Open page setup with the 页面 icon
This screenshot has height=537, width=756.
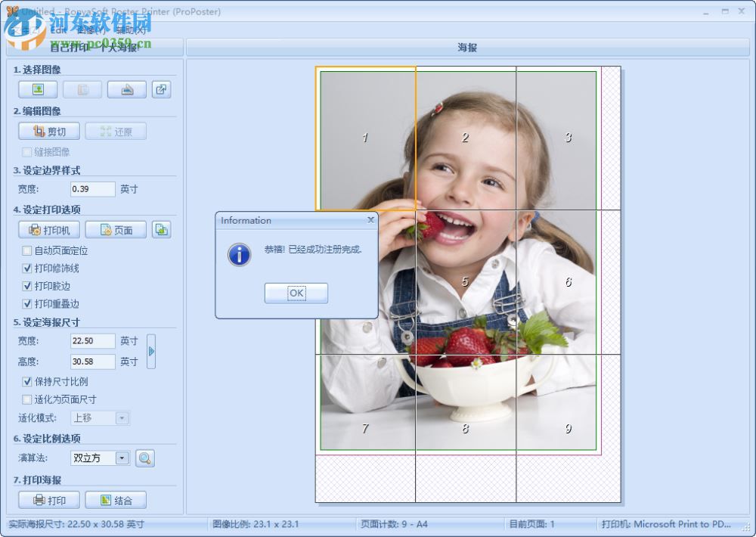116,229
